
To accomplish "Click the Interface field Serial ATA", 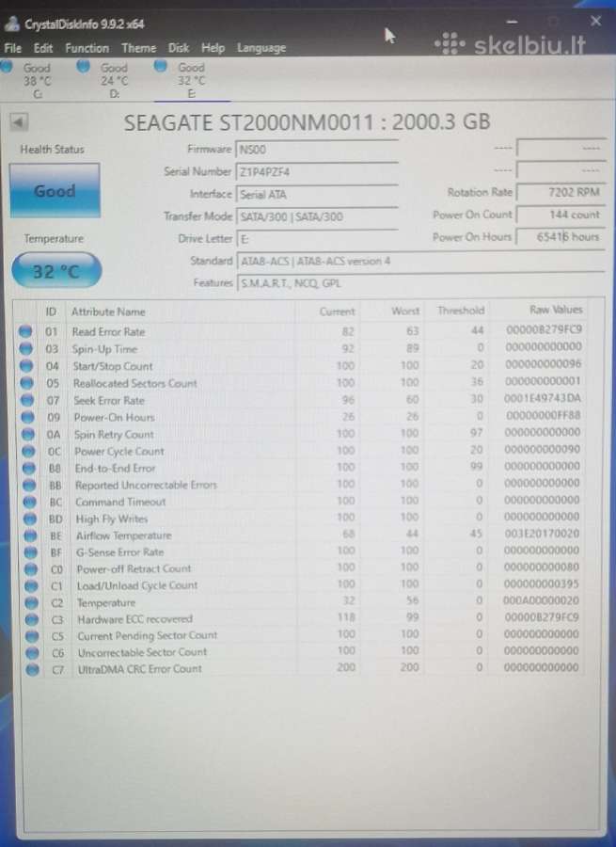I will coord(317,195).
